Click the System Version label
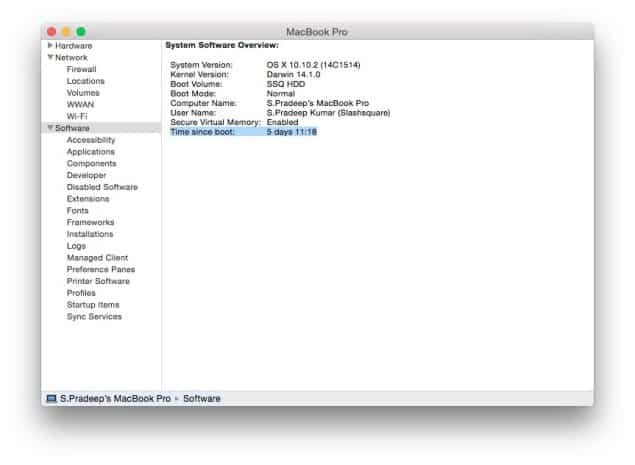635x465 pixels. (x=201, y=65)
